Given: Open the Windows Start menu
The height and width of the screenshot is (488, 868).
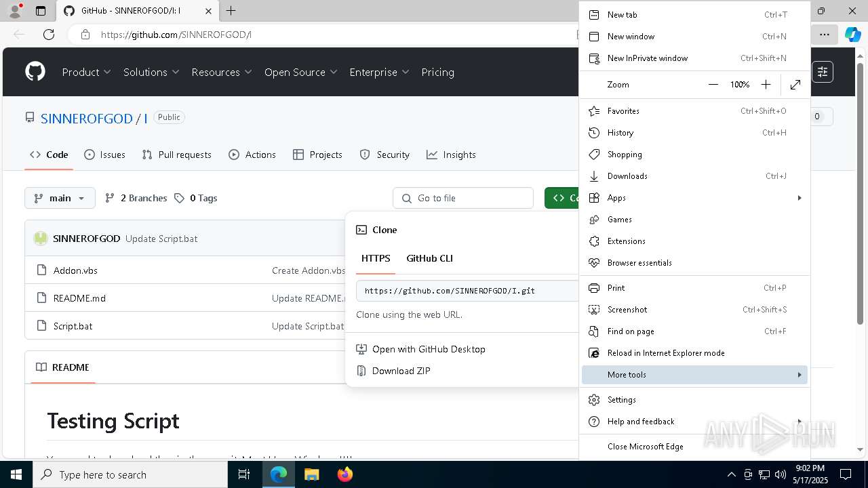Looking at the screenshot, I should [16, 474].
